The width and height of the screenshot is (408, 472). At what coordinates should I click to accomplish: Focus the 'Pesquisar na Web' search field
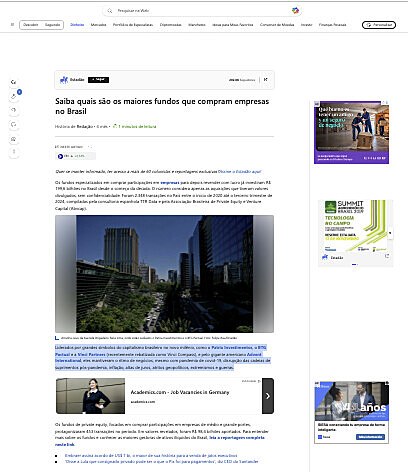[202, 11]
